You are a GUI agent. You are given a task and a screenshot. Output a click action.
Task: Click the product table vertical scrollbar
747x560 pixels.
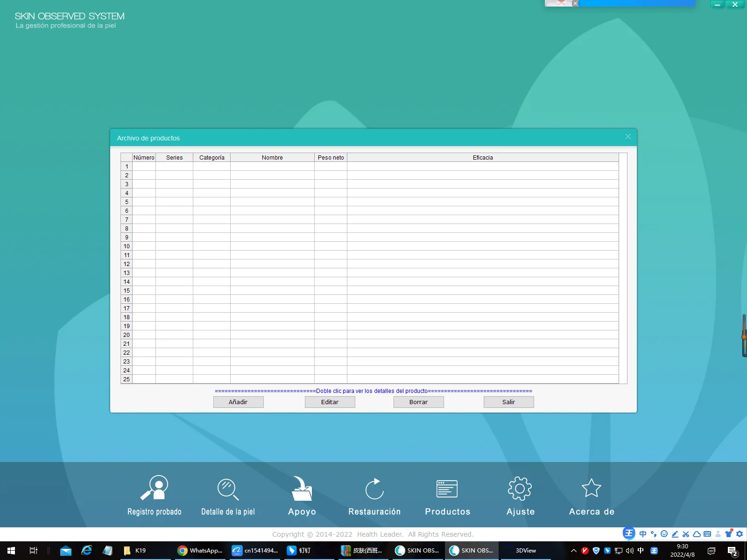point(623,268)
